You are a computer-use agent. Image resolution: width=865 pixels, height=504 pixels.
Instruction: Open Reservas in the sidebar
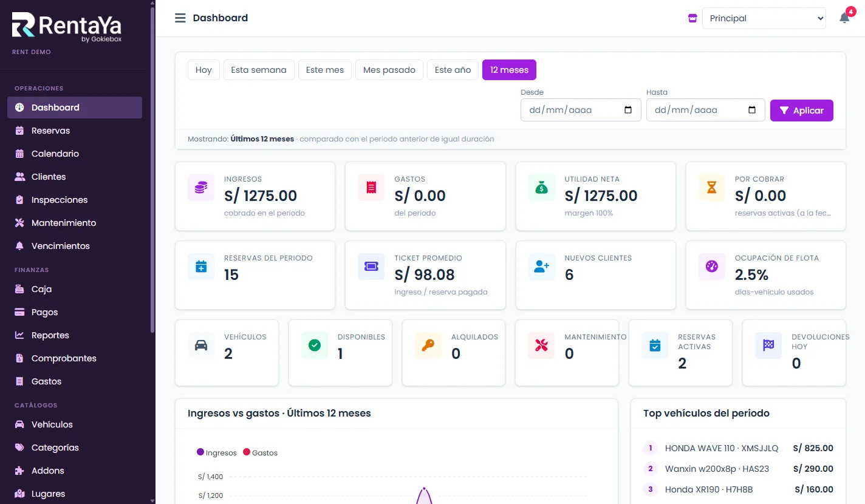tap(75, 131)
